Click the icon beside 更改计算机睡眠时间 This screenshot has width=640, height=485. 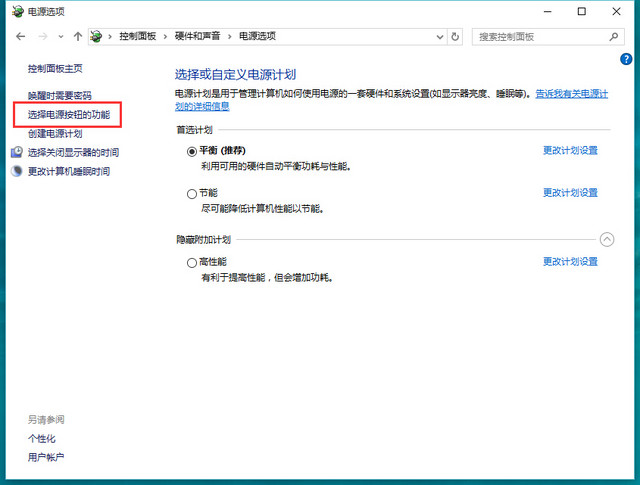pos(17,171)
